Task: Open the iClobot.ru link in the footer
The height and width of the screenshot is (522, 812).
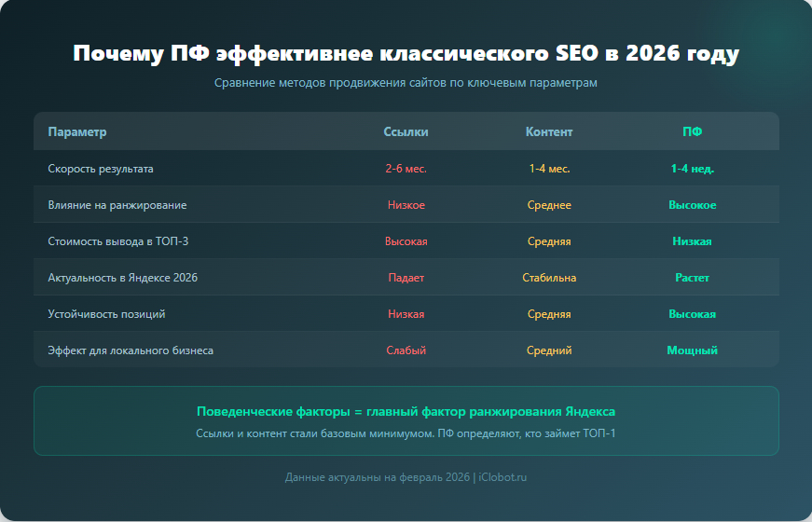Action: pyautogui.click(x=502, y=477)
